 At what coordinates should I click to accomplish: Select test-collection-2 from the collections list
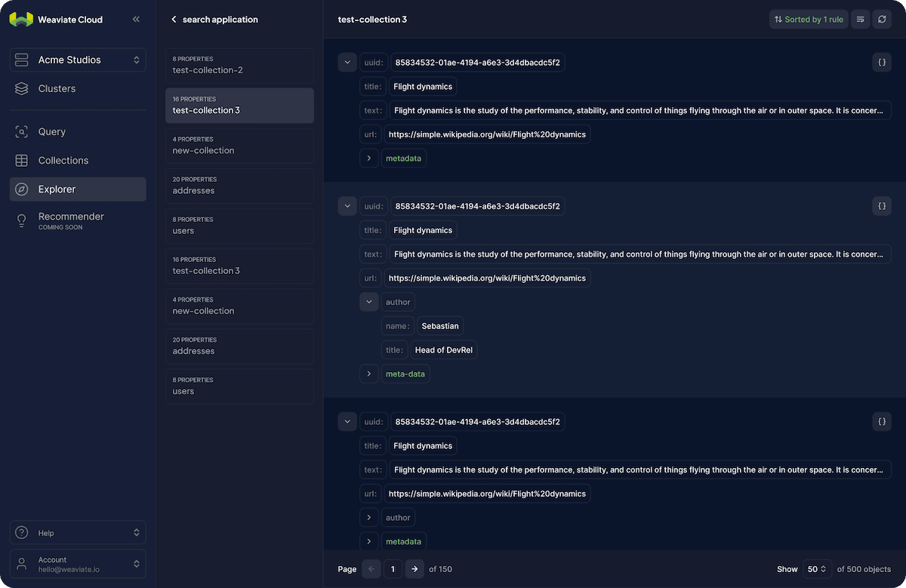coord(239,66)
